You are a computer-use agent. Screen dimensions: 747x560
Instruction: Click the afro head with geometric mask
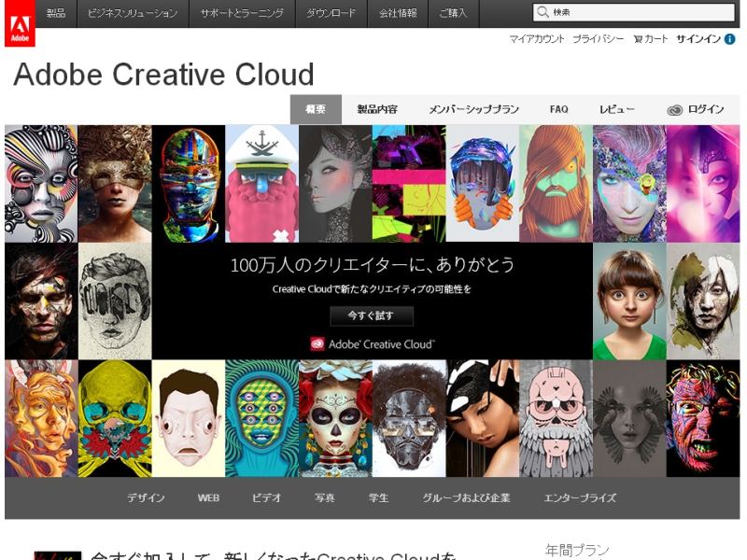pyautogui.click(x=409, y=418)
